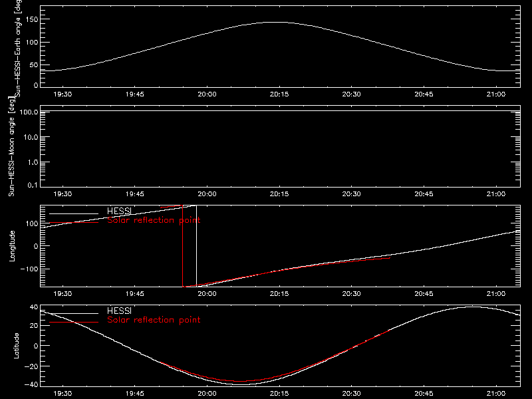Click the 1.0 tick of Moon angle axis
Screen dimensions: 532x399
[x=33, y=162]
